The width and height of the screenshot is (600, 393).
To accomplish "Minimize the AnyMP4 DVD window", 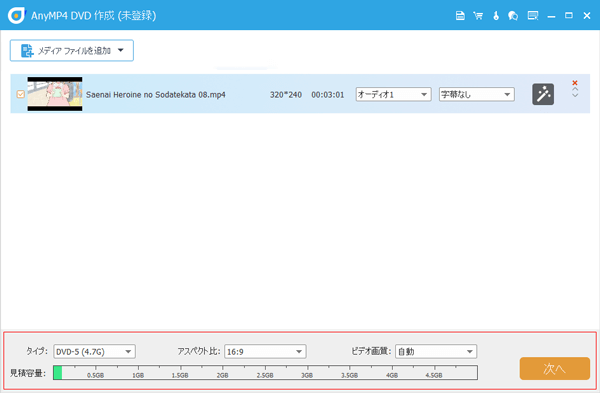I will [x=551, y=17].
